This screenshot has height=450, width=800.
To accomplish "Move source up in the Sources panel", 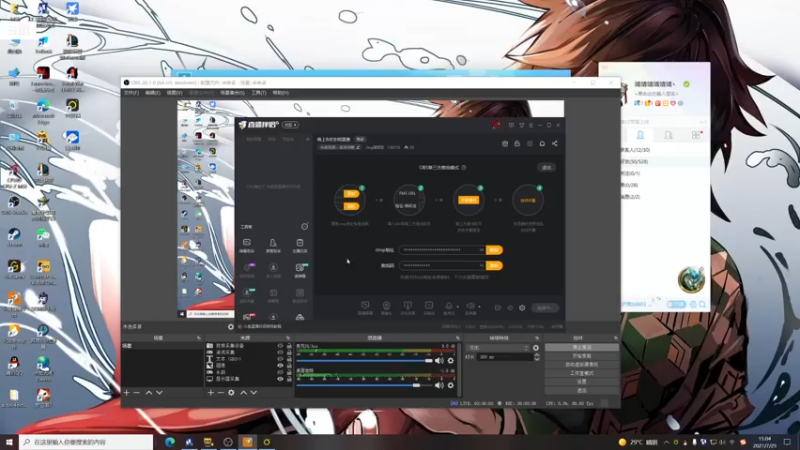I will tap(243, 393).
